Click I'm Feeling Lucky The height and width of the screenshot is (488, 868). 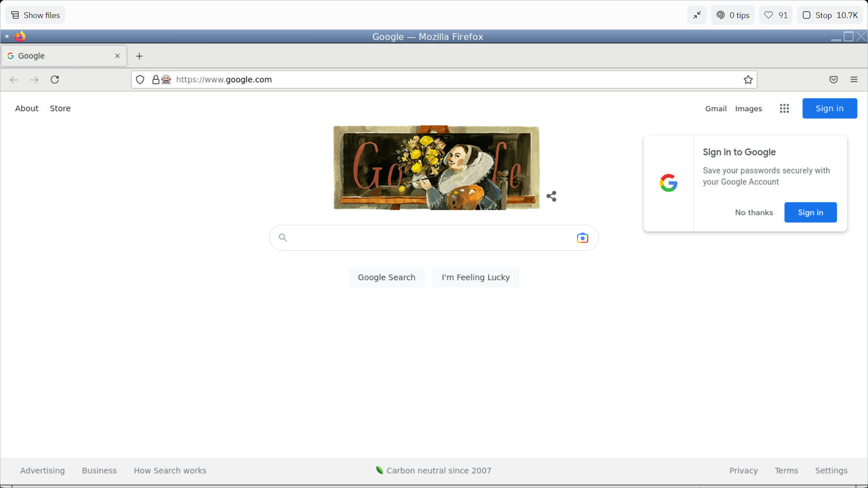(476, 277)
